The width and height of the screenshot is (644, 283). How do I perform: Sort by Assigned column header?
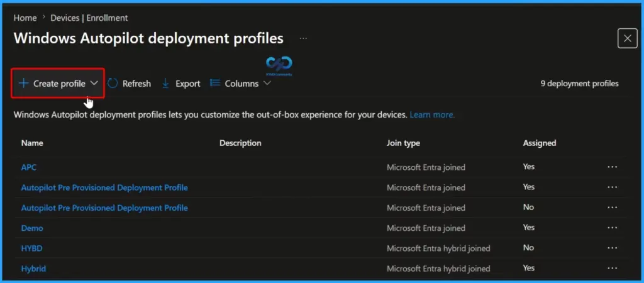539,143
